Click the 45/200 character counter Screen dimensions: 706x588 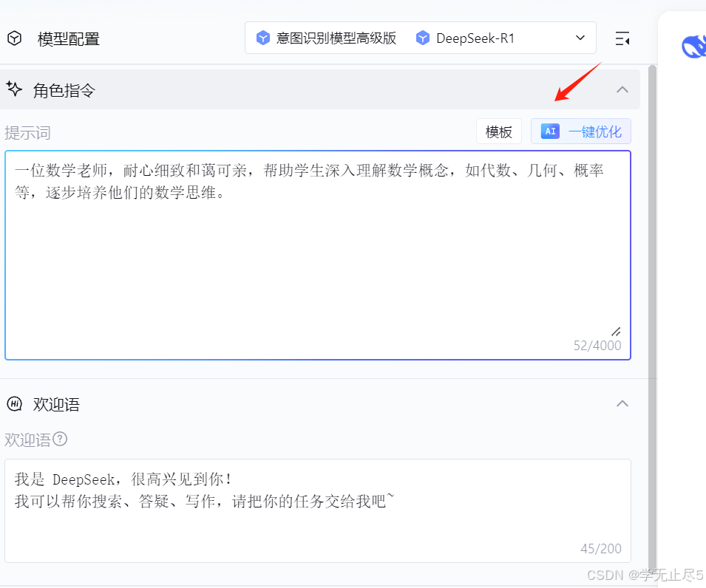pos(600,549)
